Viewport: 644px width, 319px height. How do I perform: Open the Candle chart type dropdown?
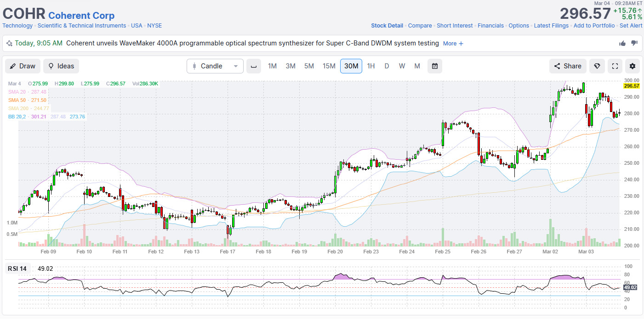(x=215, y=66)
